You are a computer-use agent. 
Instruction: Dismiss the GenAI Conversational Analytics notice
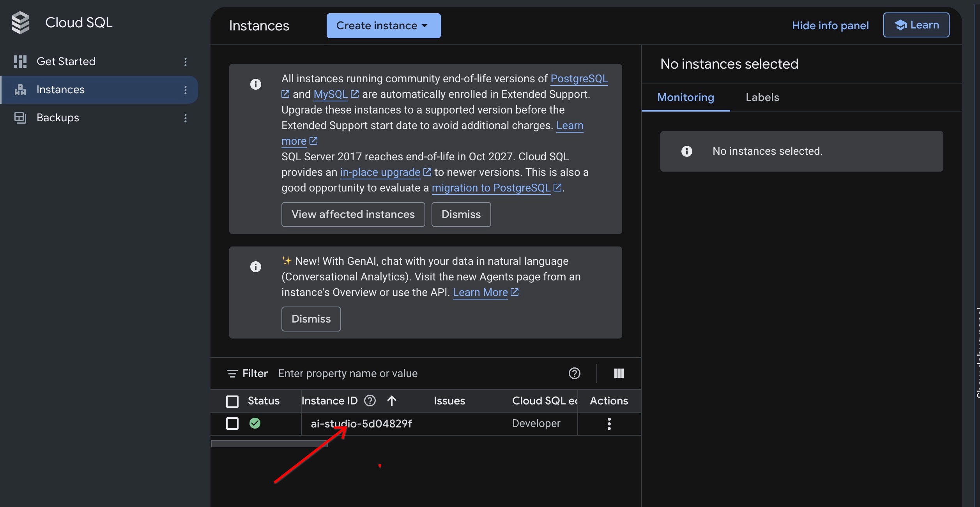pos(311,319)
